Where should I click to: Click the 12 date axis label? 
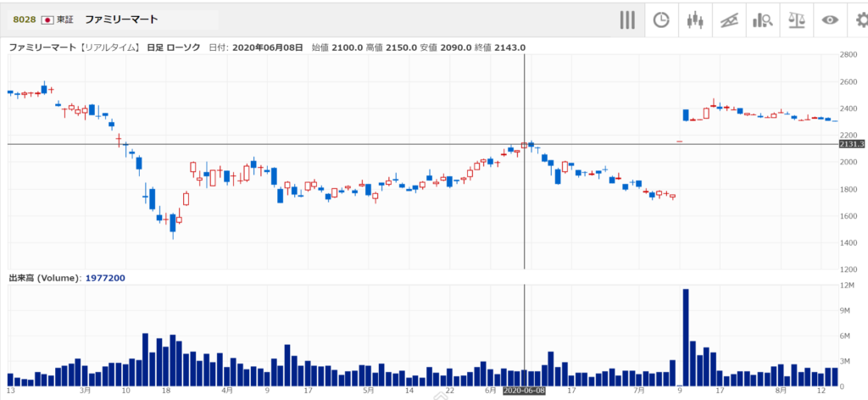[x=821, y=391]
